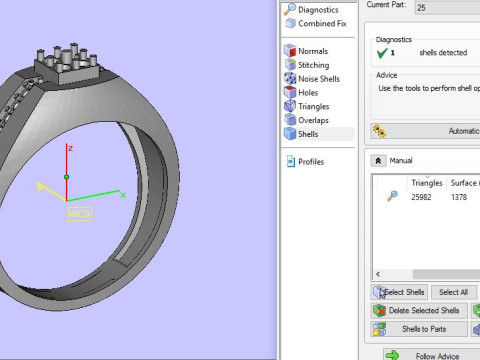The width and height of the screenshot is (480, 360).
Task: Click the Shells to Parts button
Action: click(419, 329)
